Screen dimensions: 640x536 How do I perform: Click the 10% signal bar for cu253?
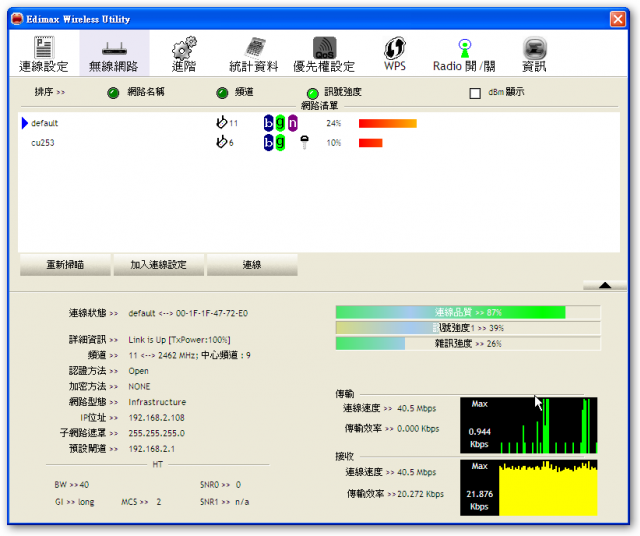pos(371,143)
